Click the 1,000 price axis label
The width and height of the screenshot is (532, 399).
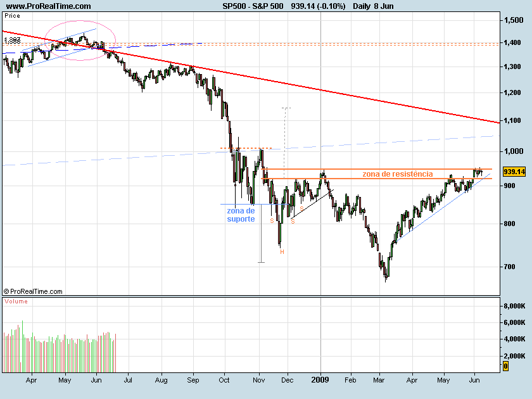pos(514,151)
